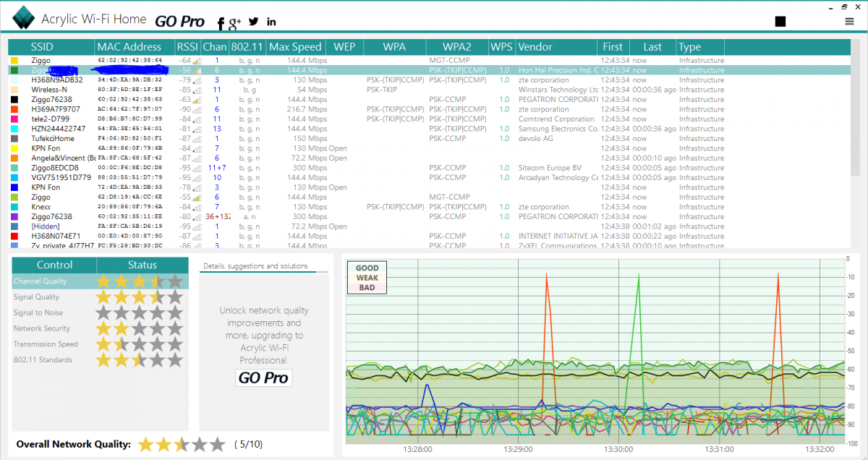This screenshot has width=868, height=460.
Task: Click MAC address 60:02:92:35:11:EE
Action: [x=130, y=216]
